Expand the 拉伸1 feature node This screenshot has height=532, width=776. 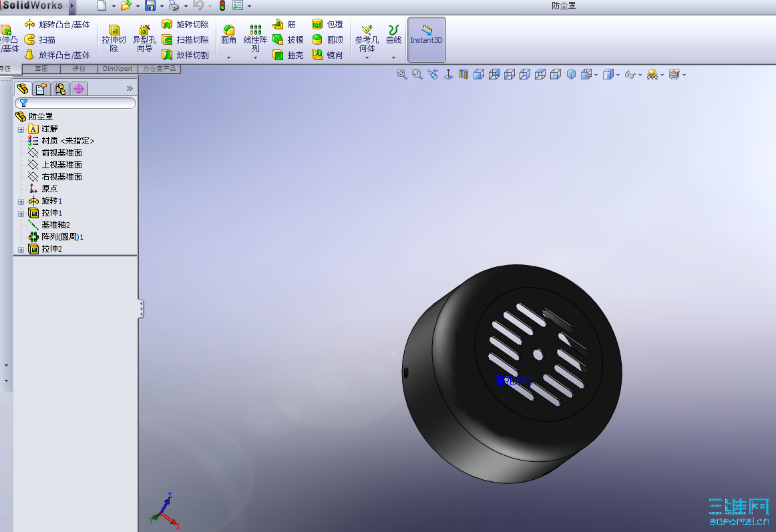click(21, 214)
